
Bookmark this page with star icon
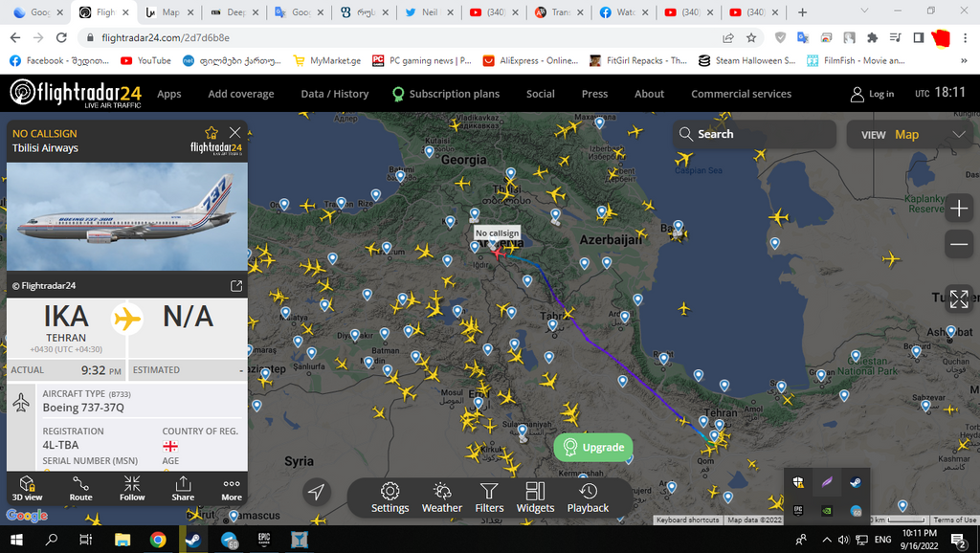coord(751,37)
